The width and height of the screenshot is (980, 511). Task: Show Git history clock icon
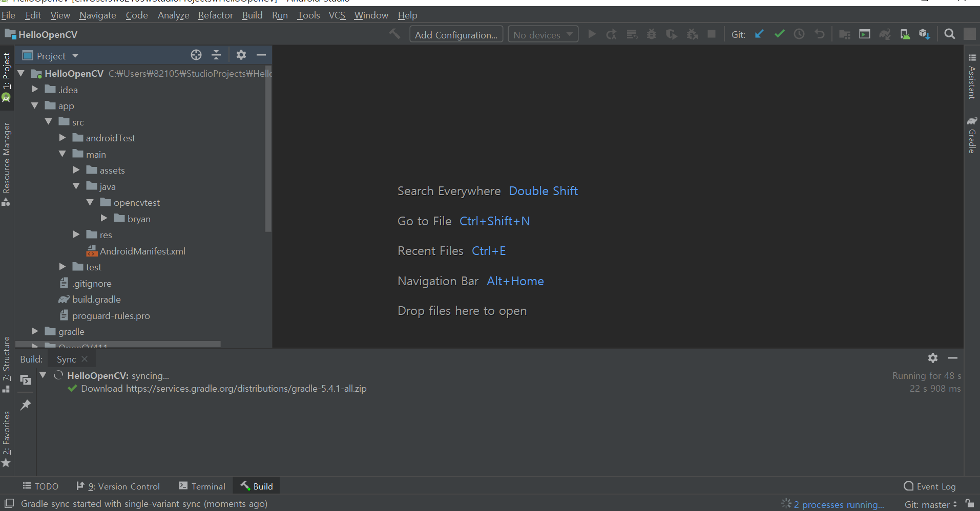point(799,34)
